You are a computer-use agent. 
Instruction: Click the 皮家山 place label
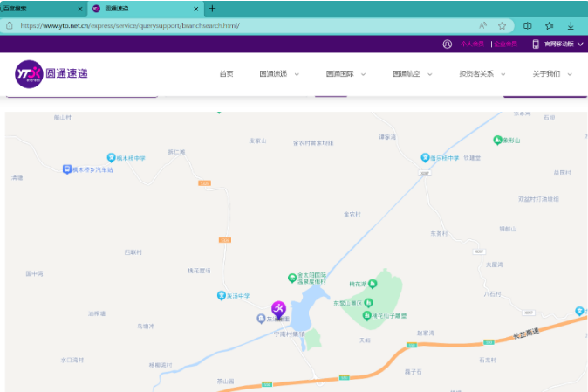[257, 141]
